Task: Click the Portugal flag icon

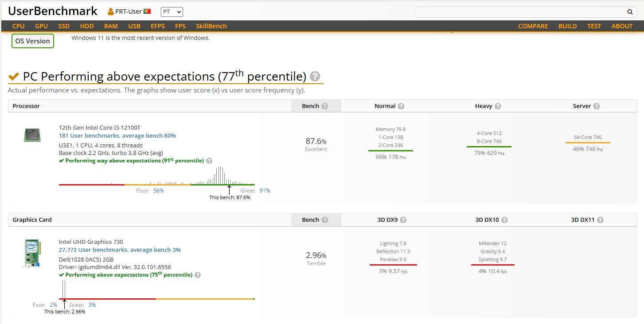Action: [147, 12]
